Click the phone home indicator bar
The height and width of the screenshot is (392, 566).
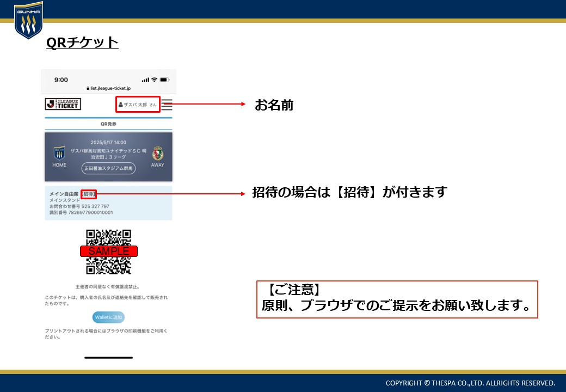point(108,358)
